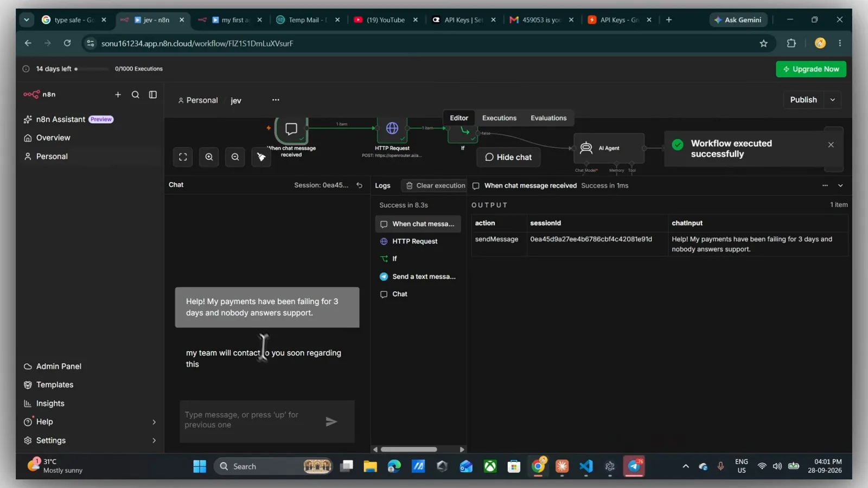Reset the chat session
The height and width of the screenshot is (488, 868).
359,185
